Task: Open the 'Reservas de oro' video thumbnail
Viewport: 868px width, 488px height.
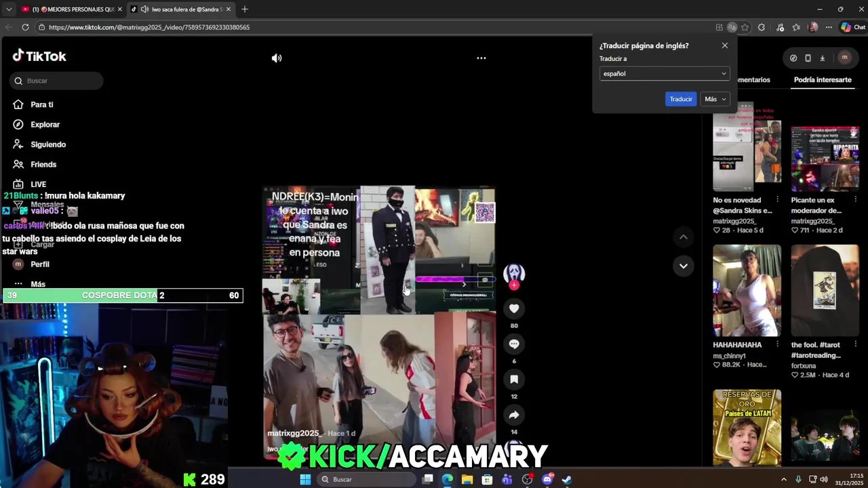Action: [747, 428]
